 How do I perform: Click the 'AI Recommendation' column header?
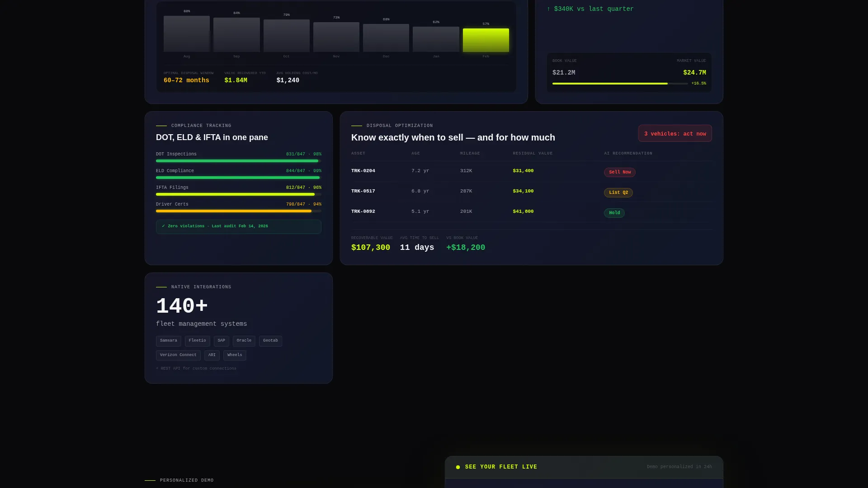tap(628, 154)
